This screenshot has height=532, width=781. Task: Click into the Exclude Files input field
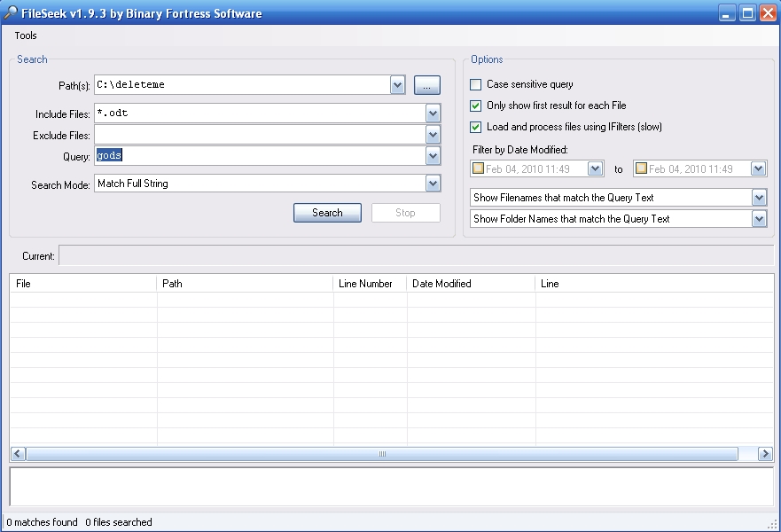click(x=259, y=135)
